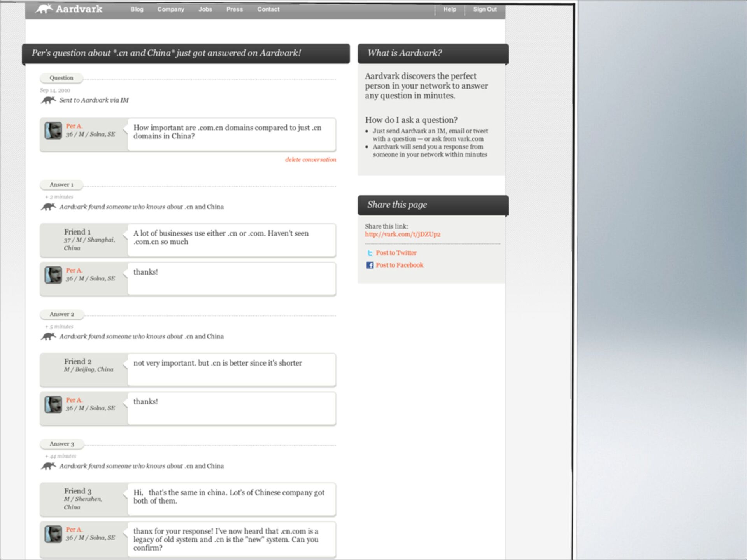Open the Blog page from the navigation

pos(137,9)
